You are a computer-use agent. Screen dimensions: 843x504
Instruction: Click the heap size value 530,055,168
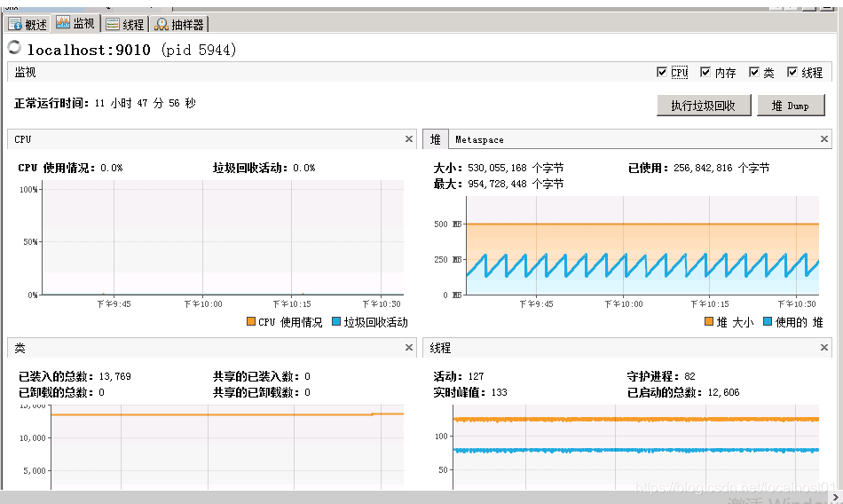pos(497,168)
